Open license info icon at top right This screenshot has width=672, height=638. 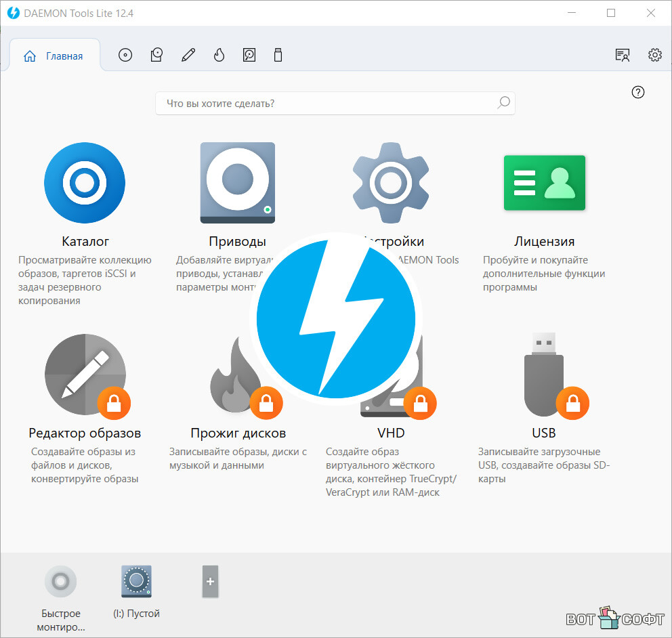pos(623,56)
